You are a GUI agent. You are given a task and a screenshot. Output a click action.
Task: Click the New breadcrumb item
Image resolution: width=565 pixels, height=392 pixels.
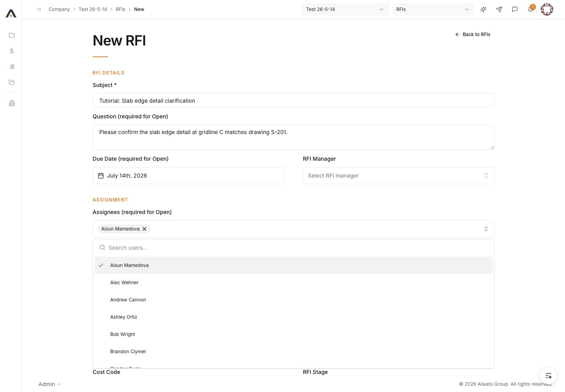pos(139,9)
